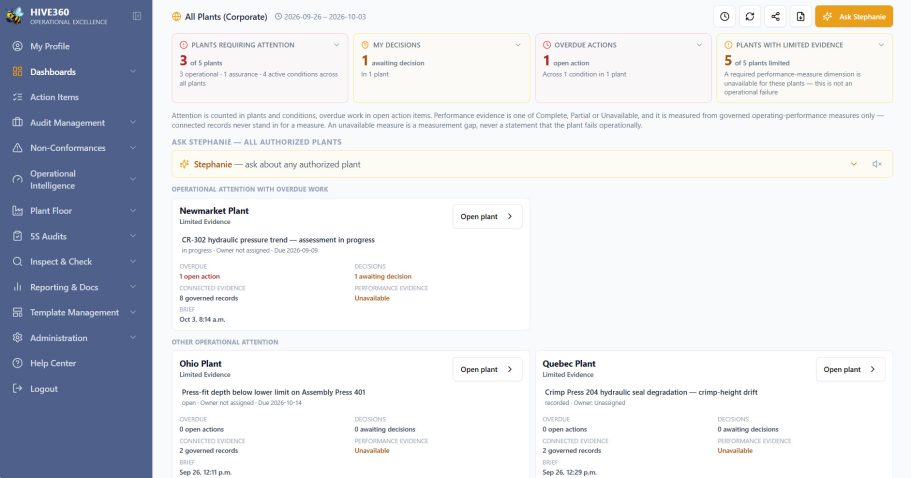Click the Inspect & Check magnifier icon
This screenshot has height=478, width=911.
17,262
